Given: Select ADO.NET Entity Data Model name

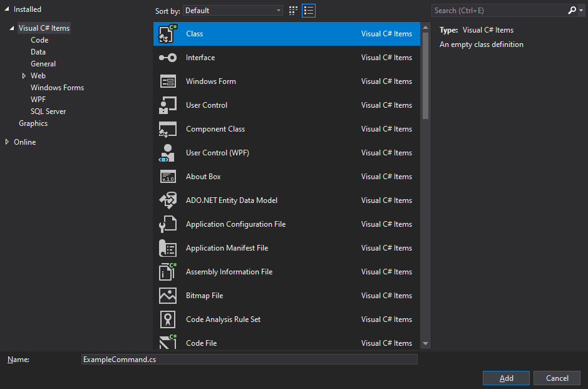Looking at the screenshot, I should coord(232,200).
